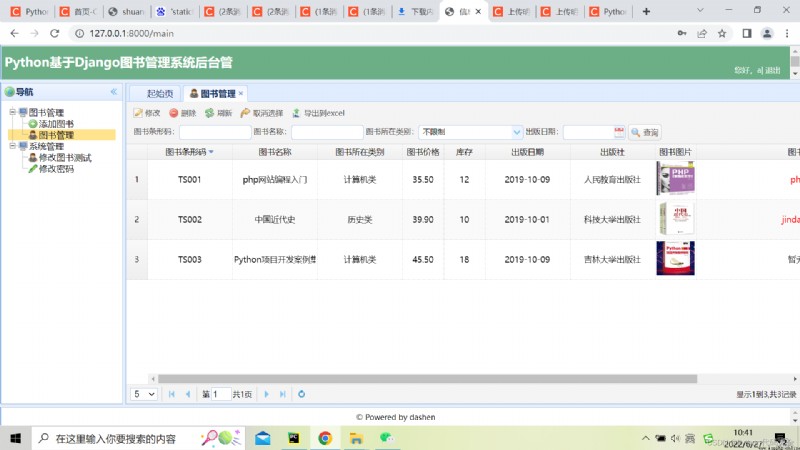
Task: Collapse the 图书管理 tree node
Action: click(x=12, y=112)
